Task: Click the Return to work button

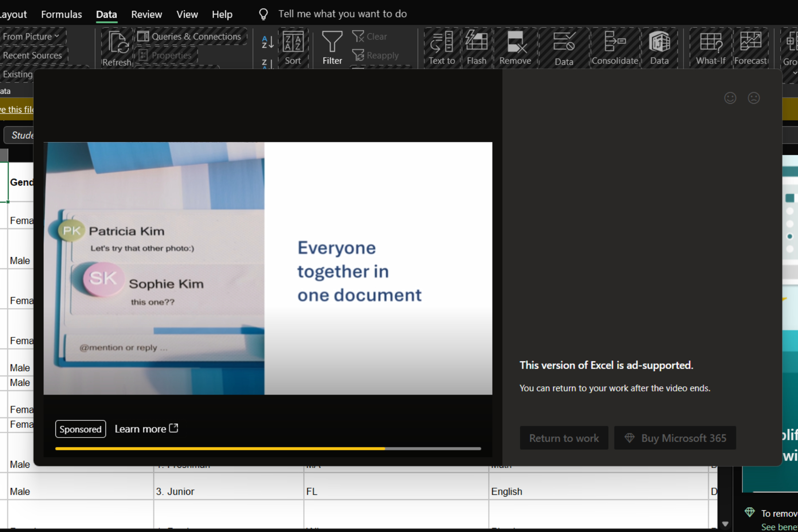Action: [564, 438]
